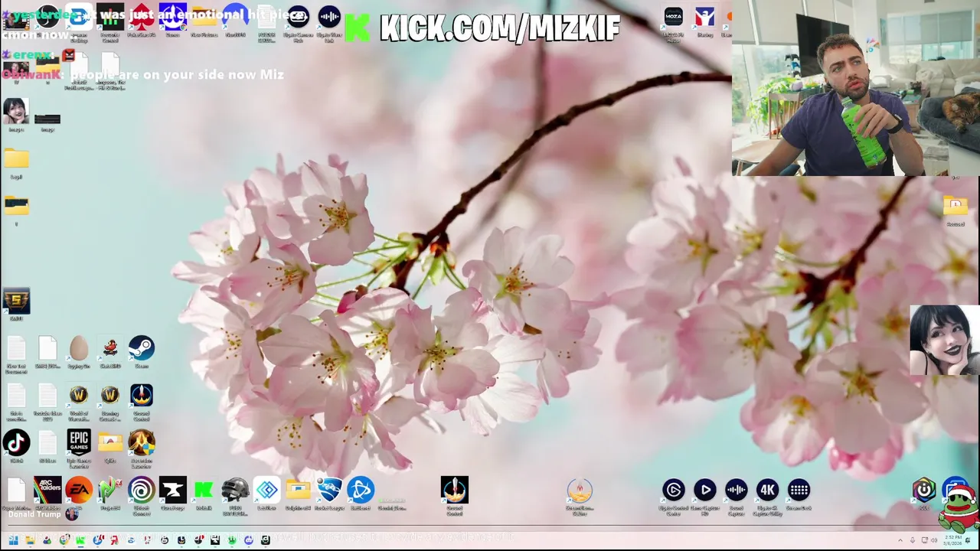This screenshot has height=551, width=980.
Task: Launch Ground Control rocket icon near bottom center
Action: tap(454, 490)
